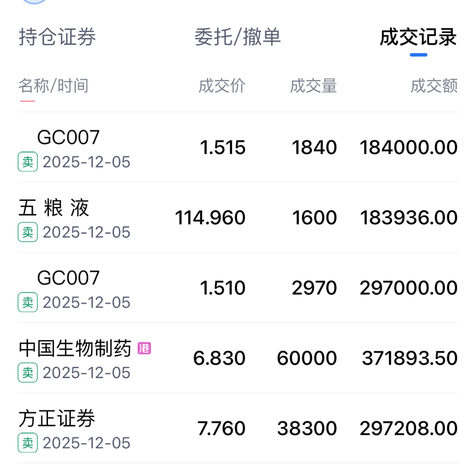
Task: Sort by 成交价 column header
Action: coord(222,86)
